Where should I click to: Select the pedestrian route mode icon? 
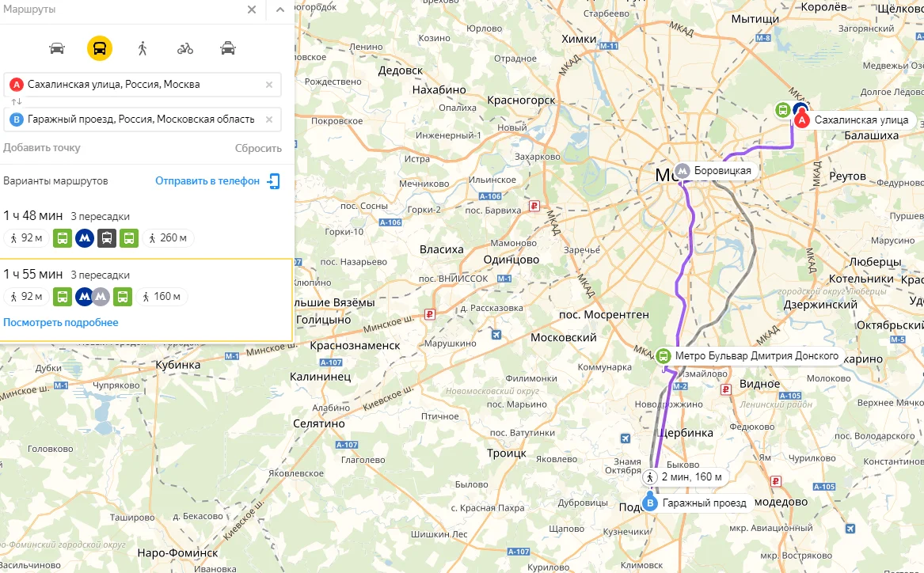[x=142, y=47]
